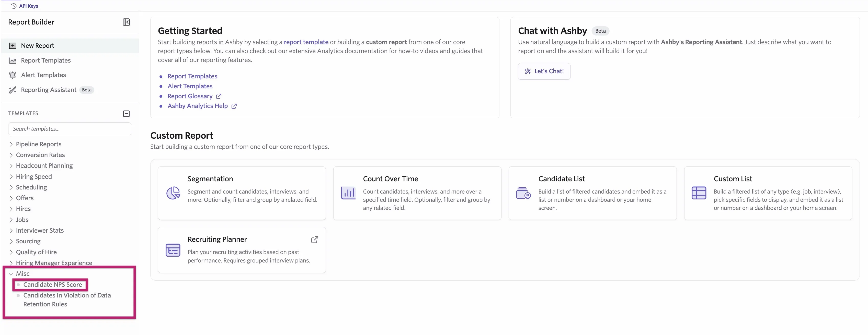The width and height of the screenshot is (868, 335).
Task: Expand the Hiring Speed template group
Action: pyautogui.click(x=11, y=177)
